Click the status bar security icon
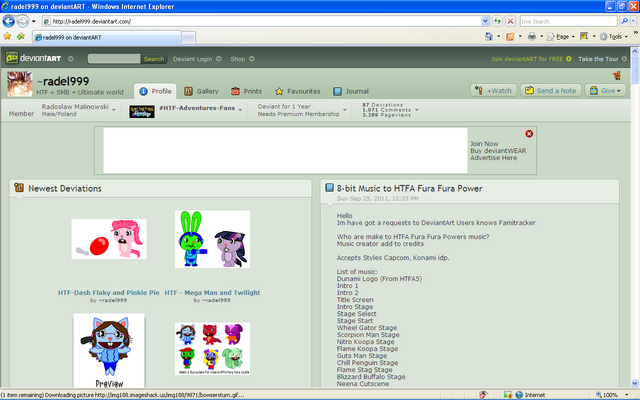Image resolution: width=640 pixels, height=400 pixels. [483, 395]
